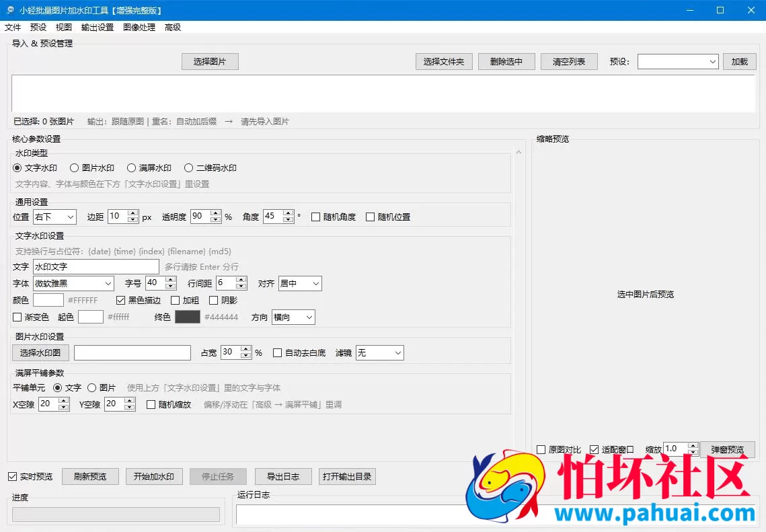Open the 对齐 dropdown showing 居中

[300, 283]
